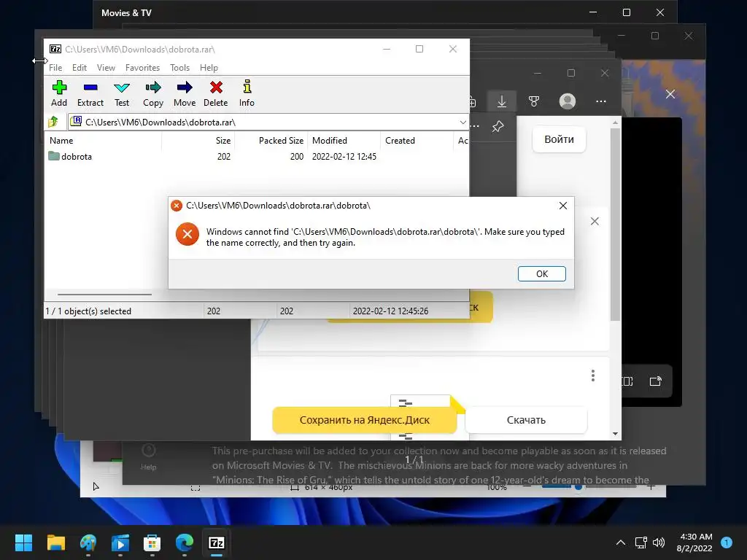Screen dimensions: 747x560
Task: Click the pin icon in downloads panel
Action: coord(498,126)
